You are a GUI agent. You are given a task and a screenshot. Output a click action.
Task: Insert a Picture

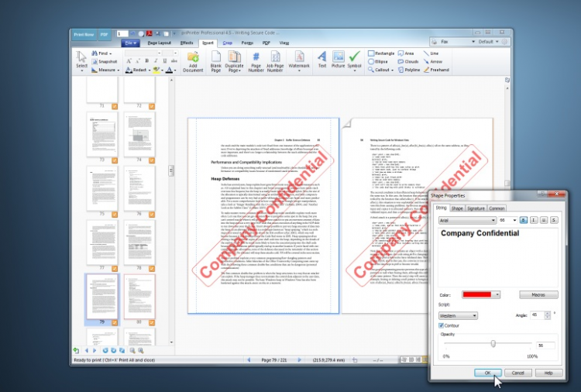pyautogui.click(x=338, y=60)
